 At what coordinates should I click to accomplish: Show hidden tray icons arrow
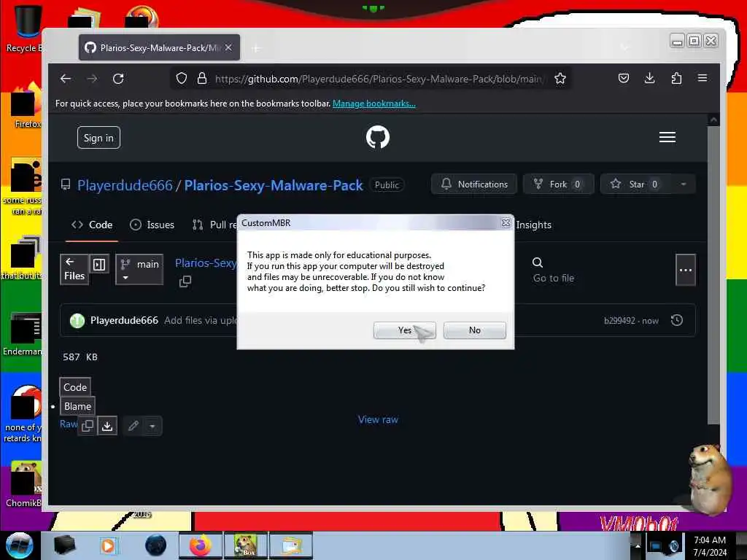click(x=638, y=545)
